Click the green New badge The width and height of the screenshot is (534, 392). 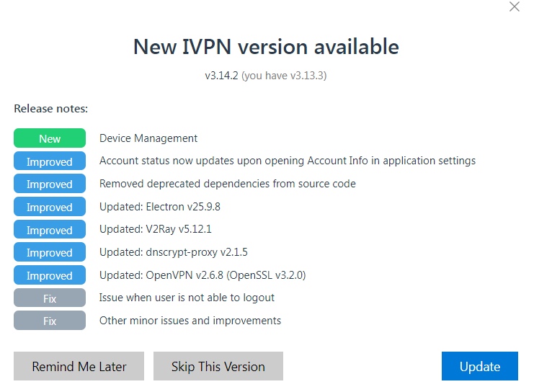point(50,138)
